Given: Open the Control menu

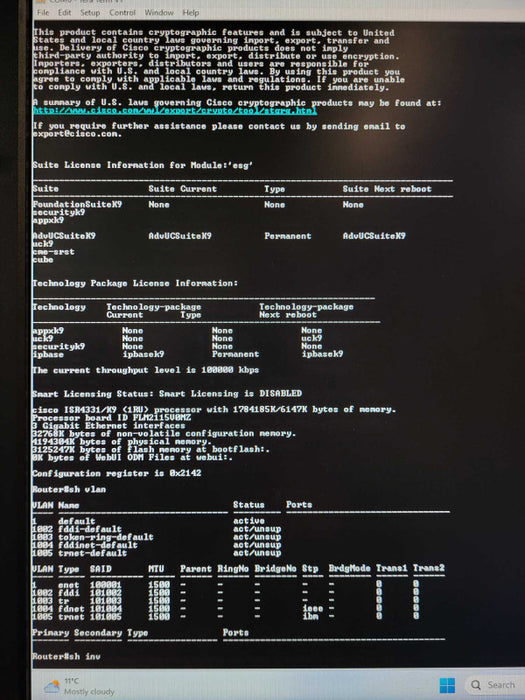Looking at the screenshot, I should point(122,12).
